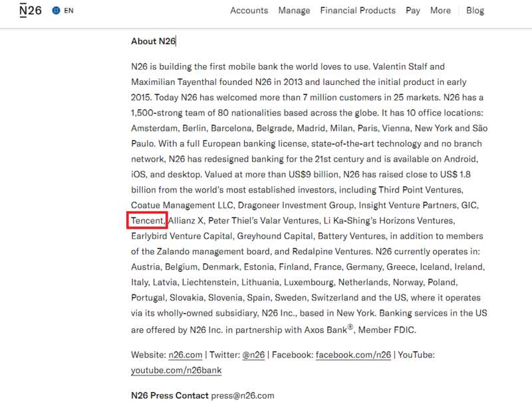Click the press@n26.com email address
Viewport: 532px width, 402px height.
click(243, 395)
